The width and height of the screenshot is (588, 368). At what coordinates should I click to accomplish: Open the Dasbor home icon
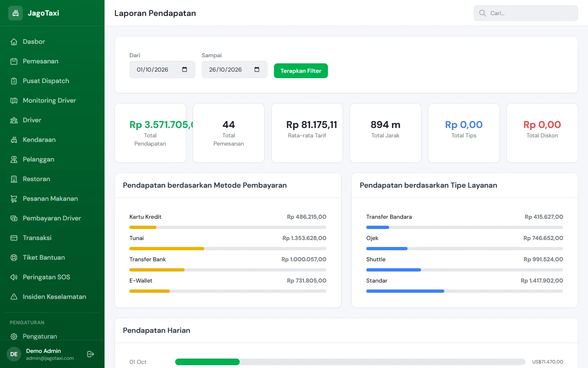14,42
